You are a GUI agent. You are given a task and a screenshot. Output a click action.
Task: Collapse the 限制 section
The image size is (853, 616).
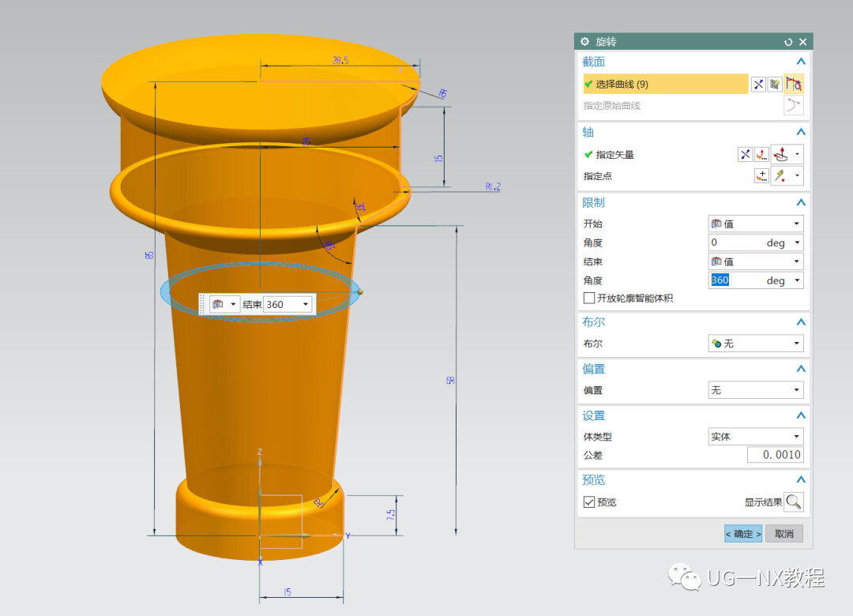click(x=801, y=202)
